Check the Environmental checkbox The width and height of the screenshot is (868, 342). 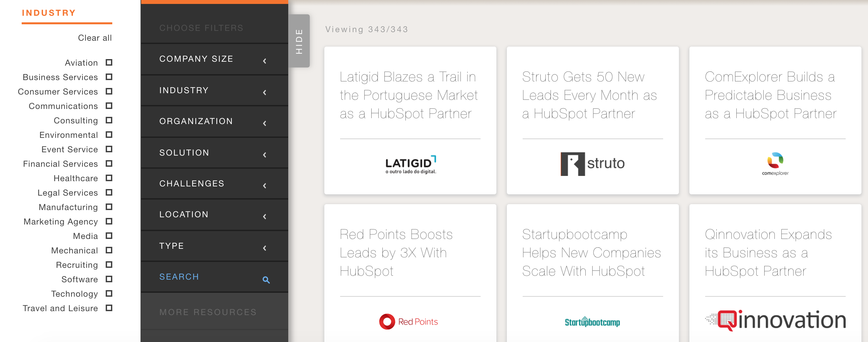tap(109, 135)
